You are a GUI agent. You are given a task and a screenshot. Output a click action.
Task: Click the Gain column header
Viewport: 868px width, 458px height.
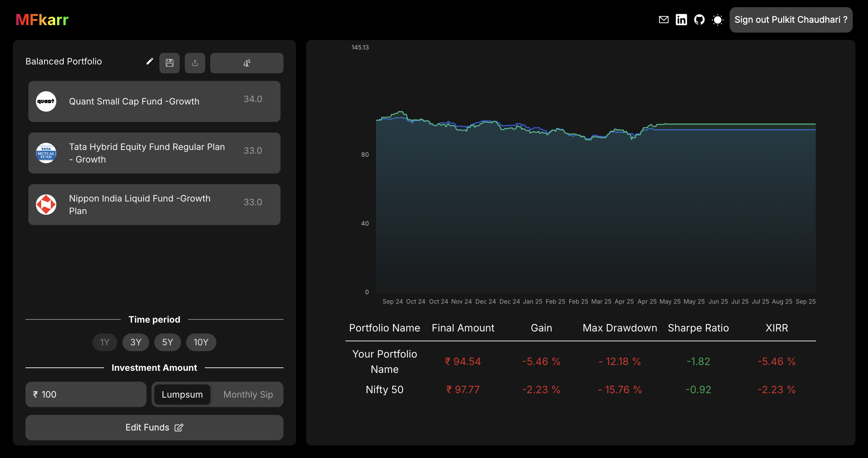(x=541, y=328)
